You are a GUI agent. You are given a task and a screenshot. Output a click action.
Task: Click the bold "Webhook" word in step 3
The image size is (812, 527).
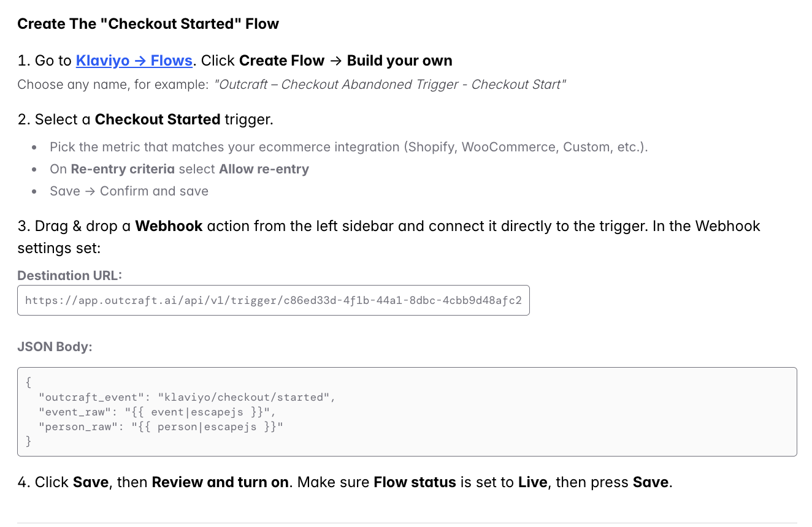pyautogui.click(x=169, y=226)
